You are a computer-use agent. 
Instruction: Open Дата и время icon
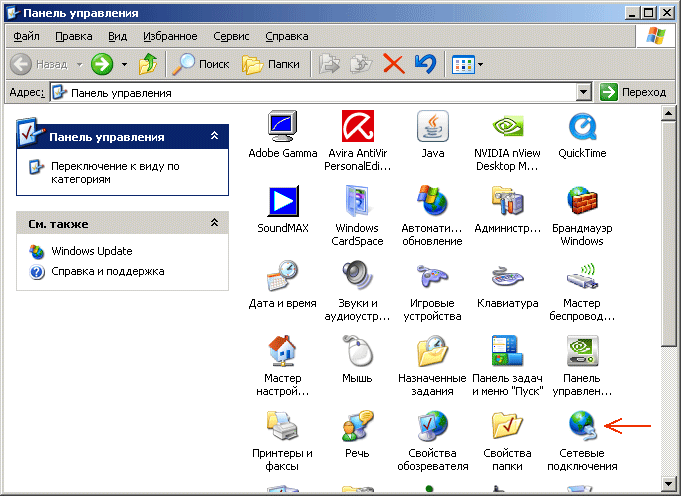click(x=283, y=276)
